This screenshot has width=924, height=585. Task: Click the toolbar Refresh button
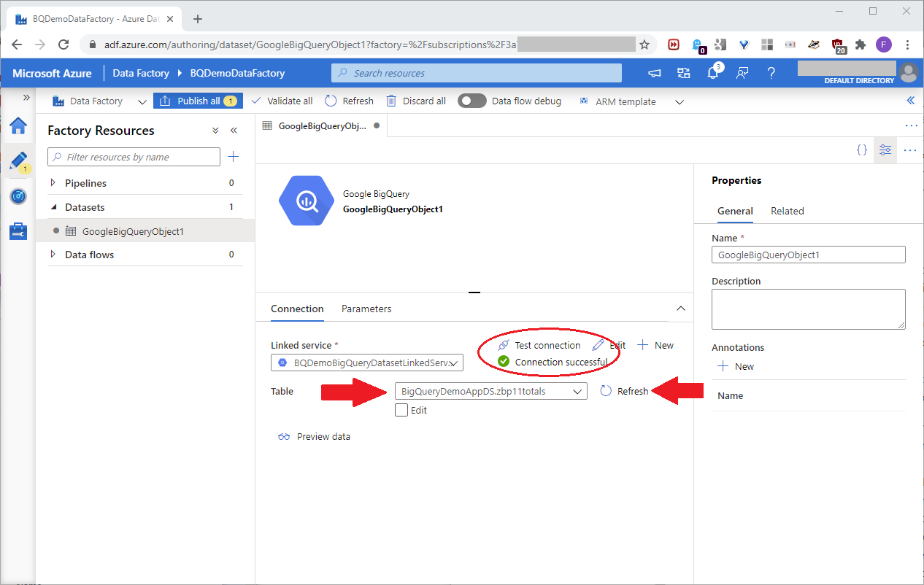click(x=350, y=101)
